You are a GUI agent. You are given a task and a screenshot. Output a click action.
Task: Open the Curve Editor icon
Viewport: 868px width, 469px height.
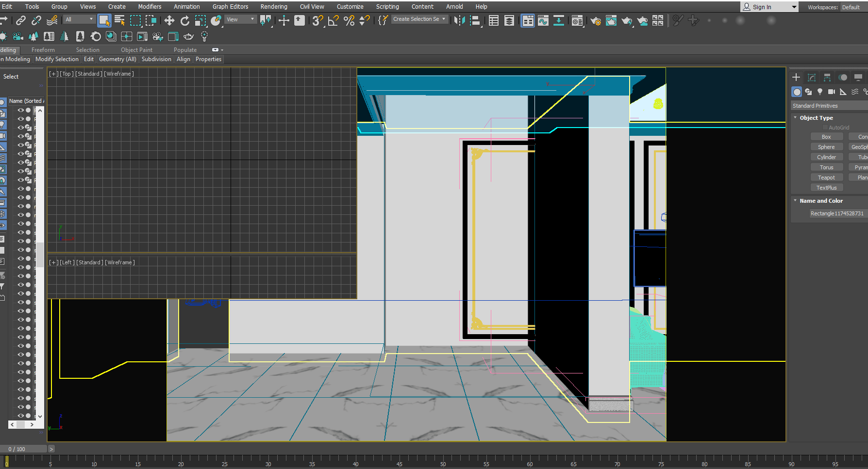(543, 20)
